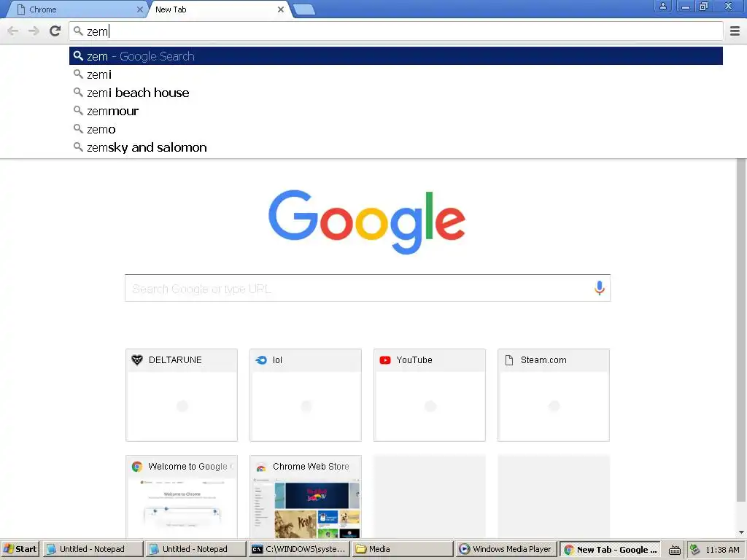The width and height of the screenshot is (747, 560).
Task: Click the YouTube red favicon
Action: point(385,360)
